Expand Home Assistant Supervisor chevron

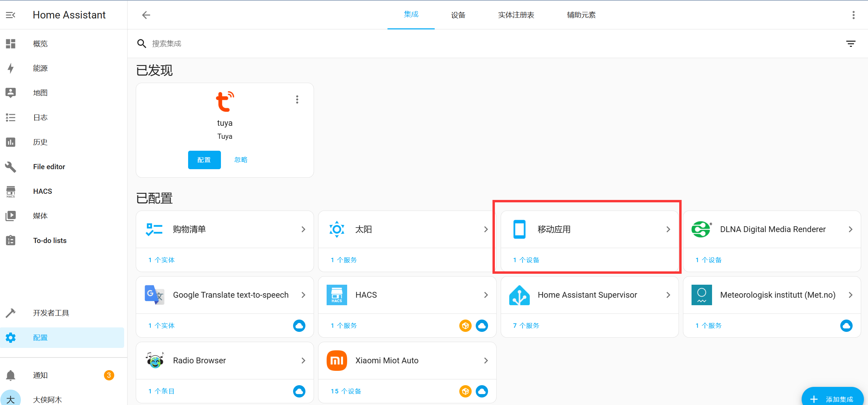click(668, 295)
